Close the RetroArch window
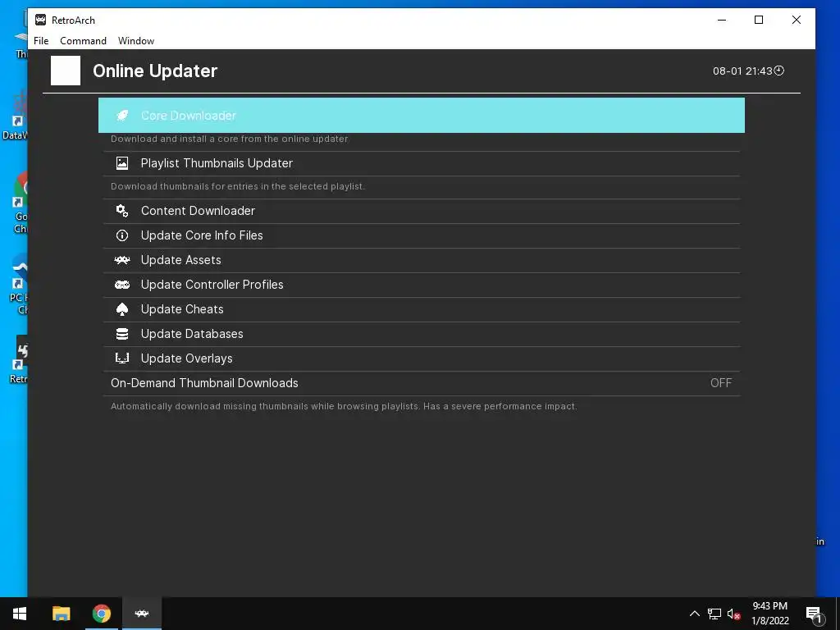Screen dimensions: 840x630 point(796,20)
